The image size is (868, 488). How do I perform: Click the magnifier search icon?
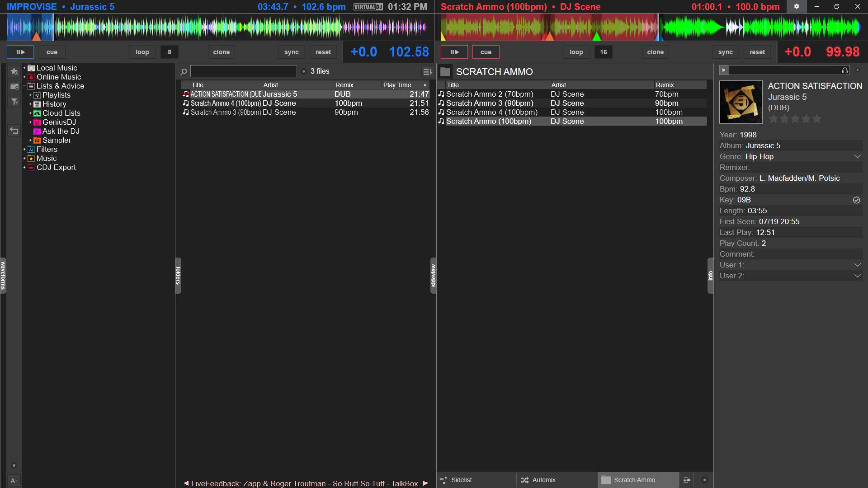[184, 71]
